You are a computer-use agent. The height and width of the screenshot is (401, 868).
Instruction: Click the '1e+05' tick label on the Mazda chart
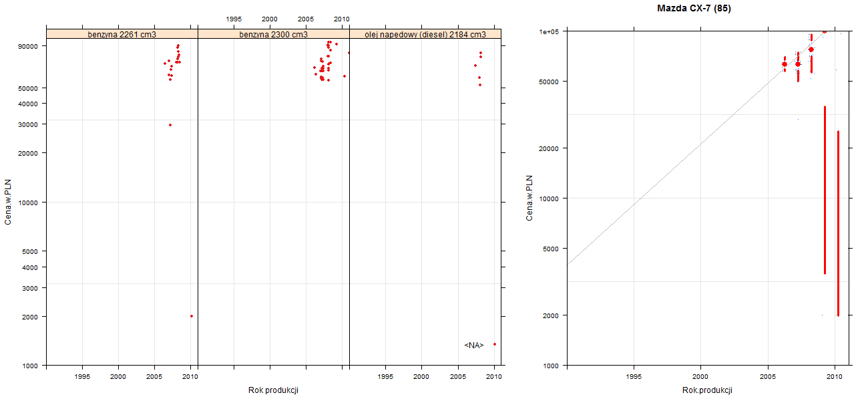point(550,31)
